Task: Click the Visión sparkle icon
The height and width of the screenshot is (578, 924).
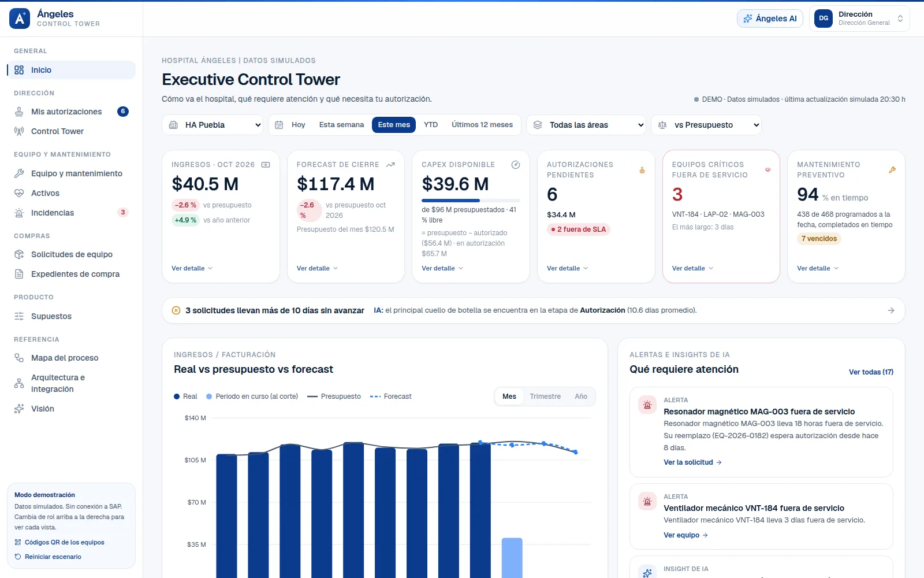Action: (19, 409)
